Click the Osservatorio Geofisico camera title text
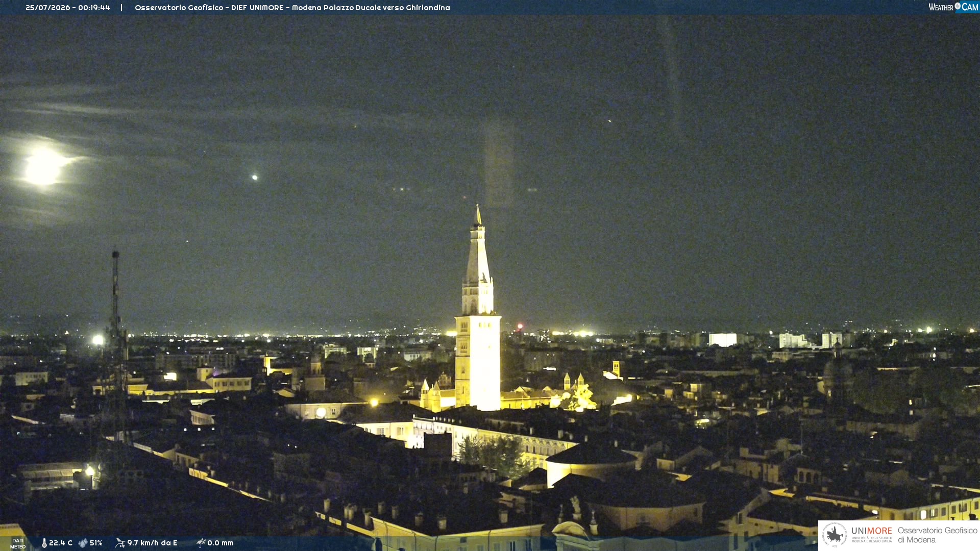 (292, 8)
